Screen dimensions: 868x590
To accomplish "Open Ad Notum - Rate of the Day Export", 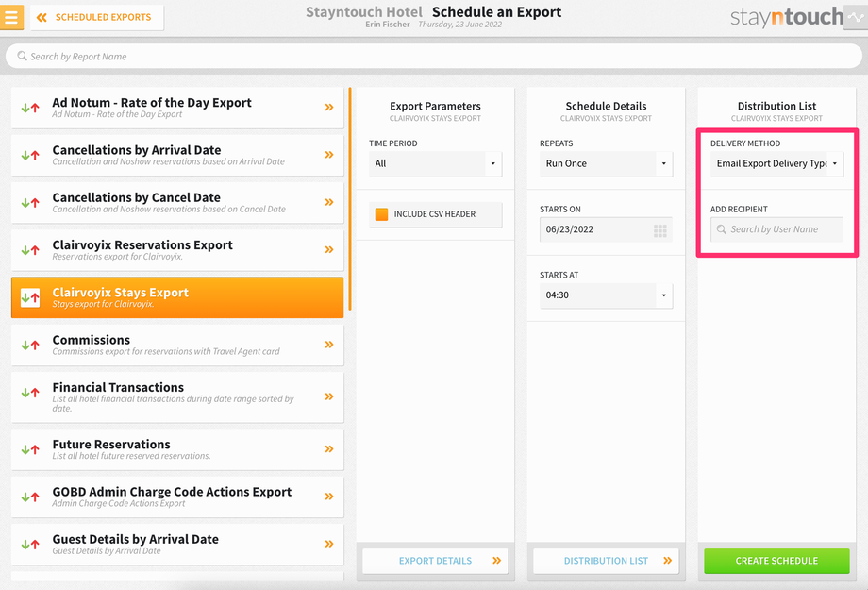I will tap(177, 108).
